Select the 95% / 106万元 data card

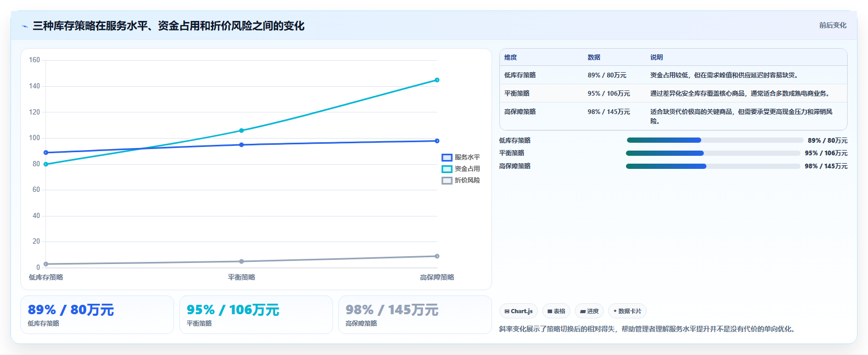[256, 315]
